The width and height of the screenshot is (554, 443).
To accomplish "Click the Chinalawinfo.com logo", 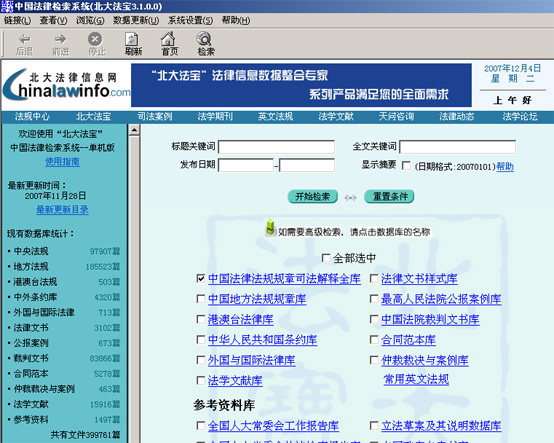I will coord(66,85).
